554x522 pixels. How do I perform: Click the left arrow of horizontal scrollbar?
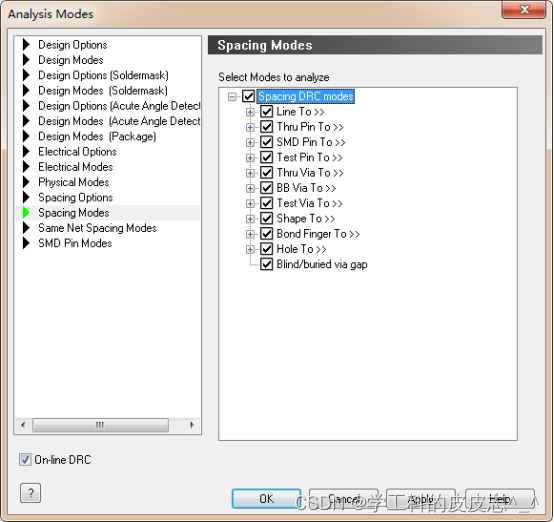[23, 424]
